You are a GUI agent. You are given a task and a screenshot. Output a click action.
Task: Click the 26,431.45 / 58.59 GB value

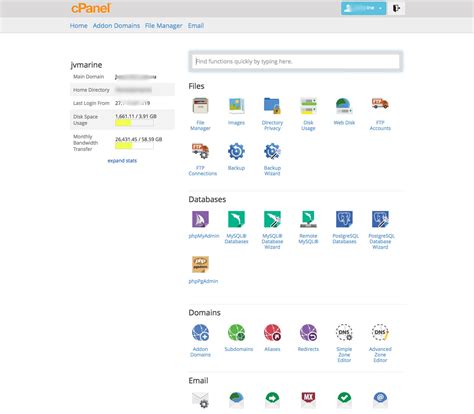click(139, 139)
